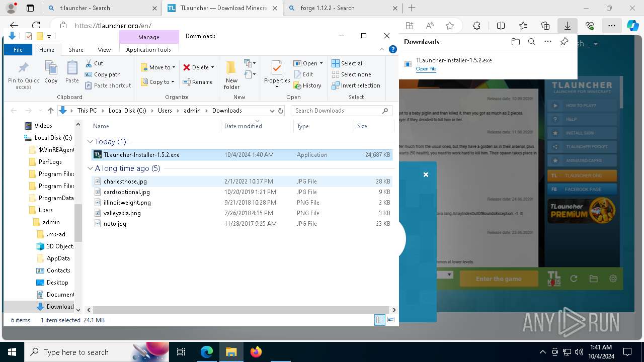
Task: Click Pin to Quick access icon
Action: [x=23, y=75]
